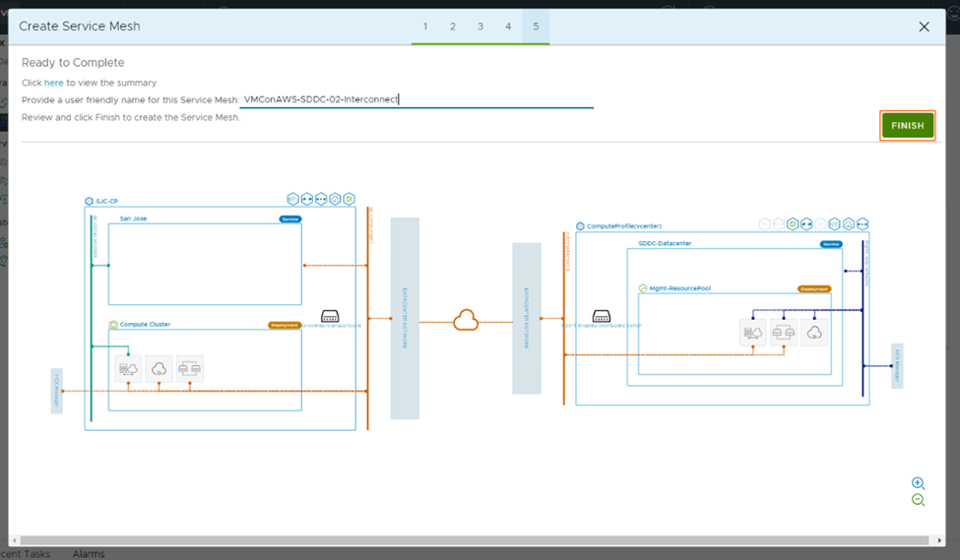The height and width of the screenshot is (560, 960).
Task: Close the Create Service Mesh dialog
Action: (924, 27)
